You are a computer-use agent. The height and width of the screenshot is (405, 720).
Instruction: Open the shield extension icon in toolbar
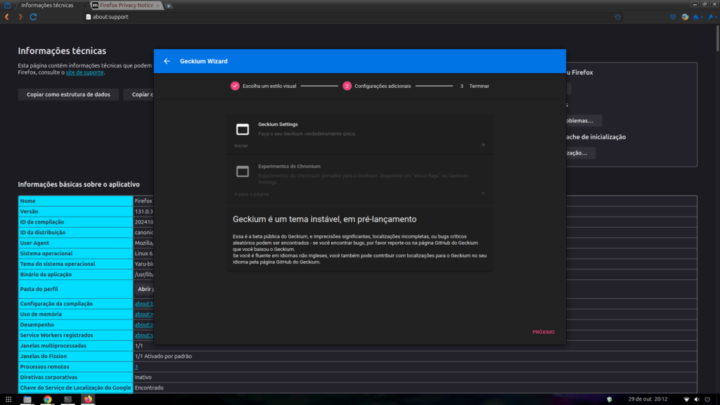point(673,17)
